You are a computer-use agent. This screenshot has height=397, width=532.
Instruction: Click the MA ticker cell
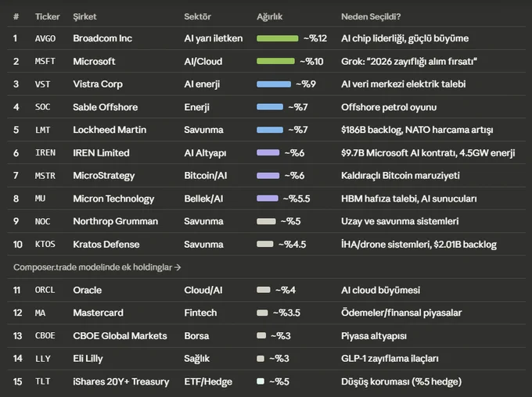pyautogui.click(x=40, y=313)
